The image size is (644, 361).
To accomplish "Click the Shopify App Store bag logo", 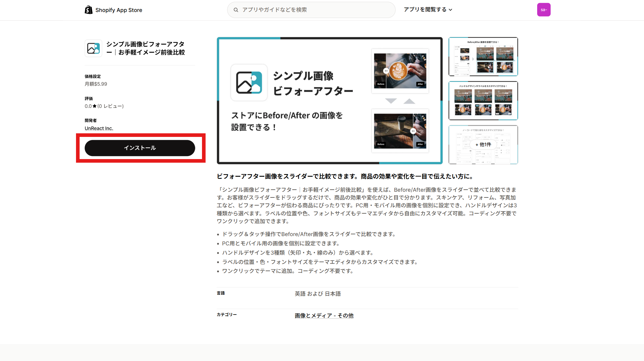I will pos(88,10).
